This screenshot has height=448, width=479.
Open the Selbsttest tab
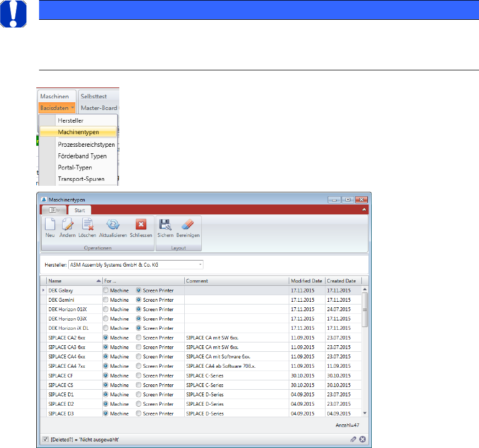pyautogui.click(x=94, y=96)
